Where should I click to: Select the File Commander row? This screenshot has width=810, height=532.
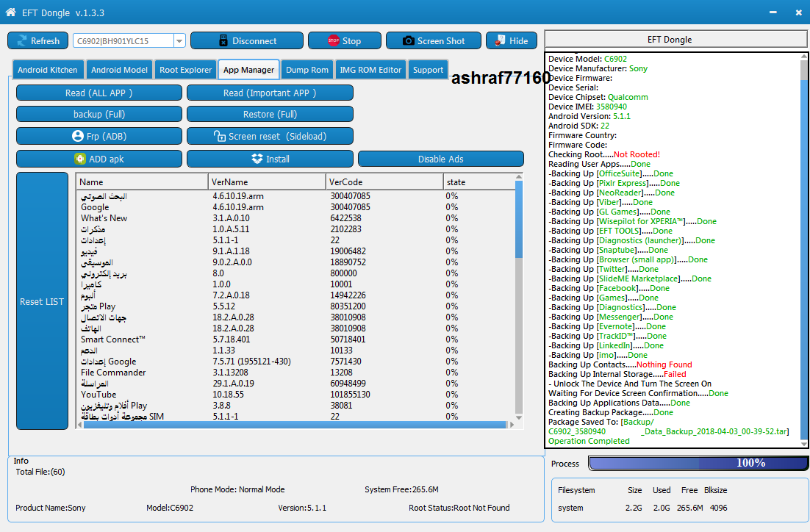tap(295, 373)
